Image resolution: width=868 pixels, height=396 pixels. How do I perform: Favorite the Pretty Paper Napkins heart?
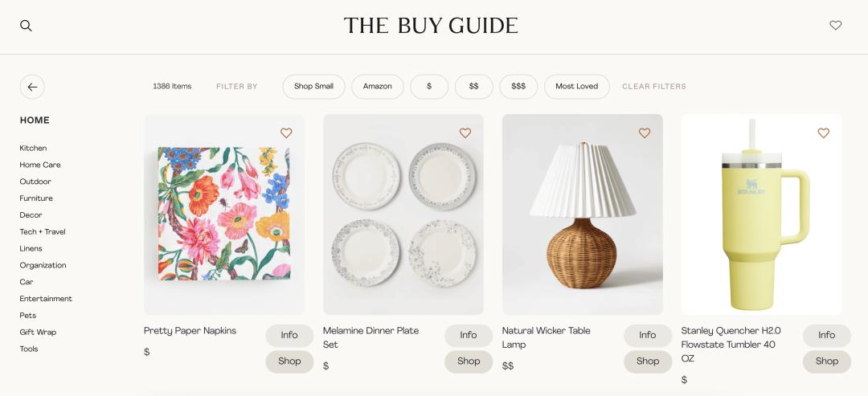tap(286, 133)
